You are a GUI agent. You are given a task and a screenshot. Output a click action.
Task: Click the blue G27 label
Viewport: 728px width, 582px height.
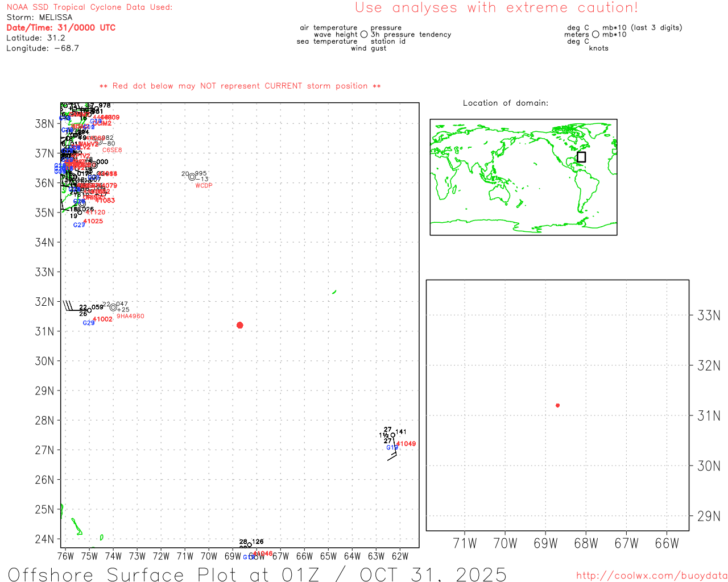click(79, 225)
